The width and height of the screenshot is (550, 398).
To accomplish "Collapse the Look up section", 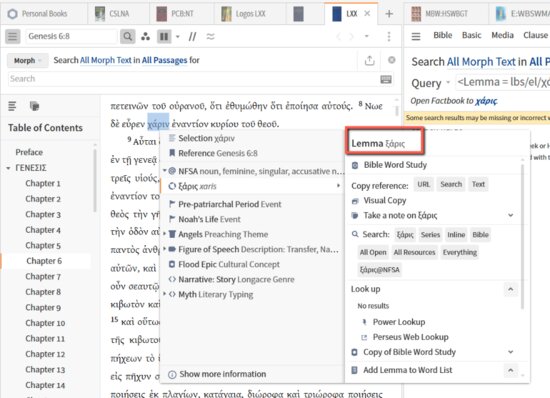I will pos(511,289).
